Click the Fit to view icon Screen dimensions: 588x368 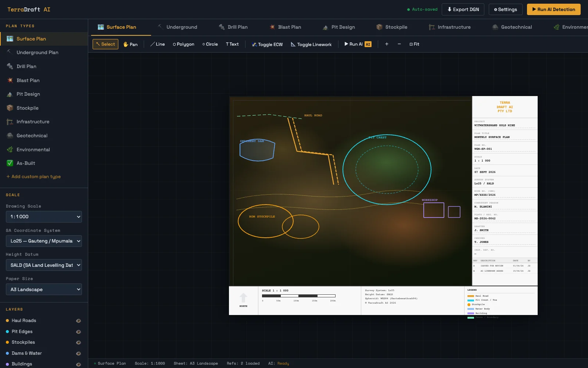point(414,44)
